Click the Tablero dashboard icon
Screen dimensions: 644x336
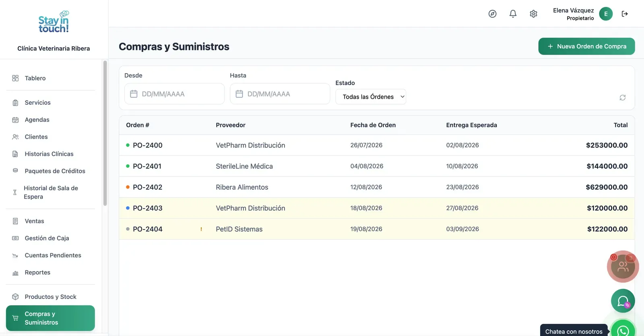(x=15, y=78)
